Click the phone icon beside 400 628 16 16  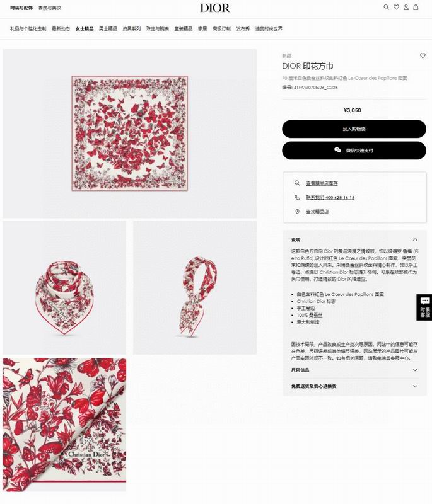297,197
